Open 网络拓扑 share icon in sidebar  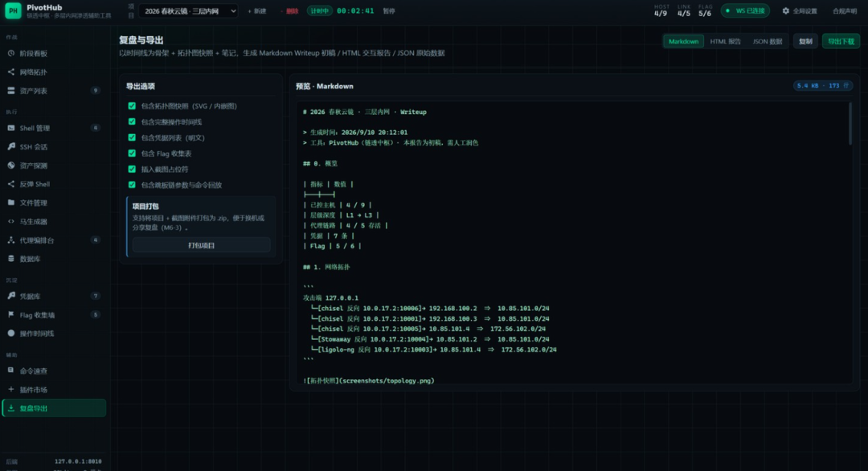pyautogui.click(x=11, y=72)
